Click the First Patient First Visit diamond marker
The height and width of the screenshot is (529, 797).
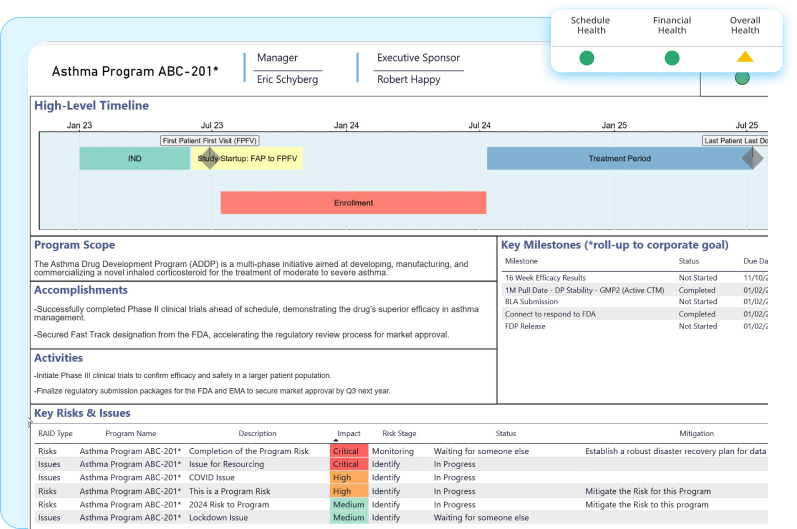208,158
